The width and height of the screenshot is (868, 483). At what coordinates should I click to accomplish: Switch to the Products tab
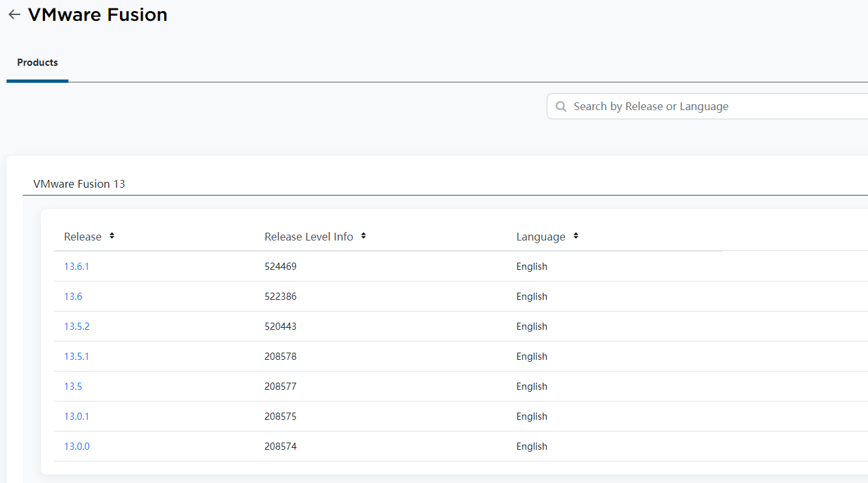(37, 63)
